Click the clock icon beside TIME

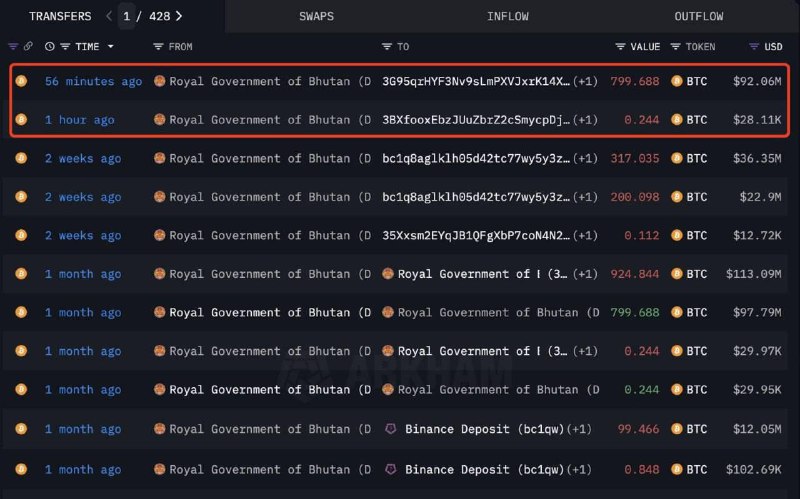coord(49,46)
